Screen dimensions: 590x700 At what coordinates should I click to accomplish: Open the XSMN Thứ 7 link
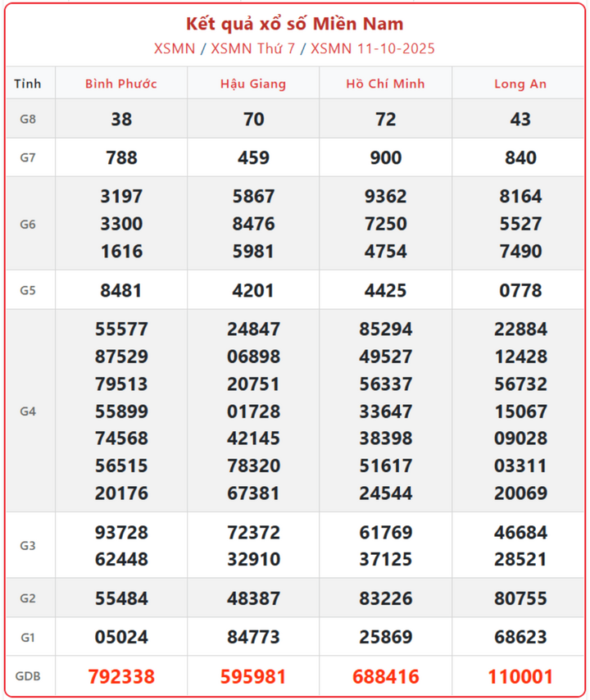coord(252,48)
